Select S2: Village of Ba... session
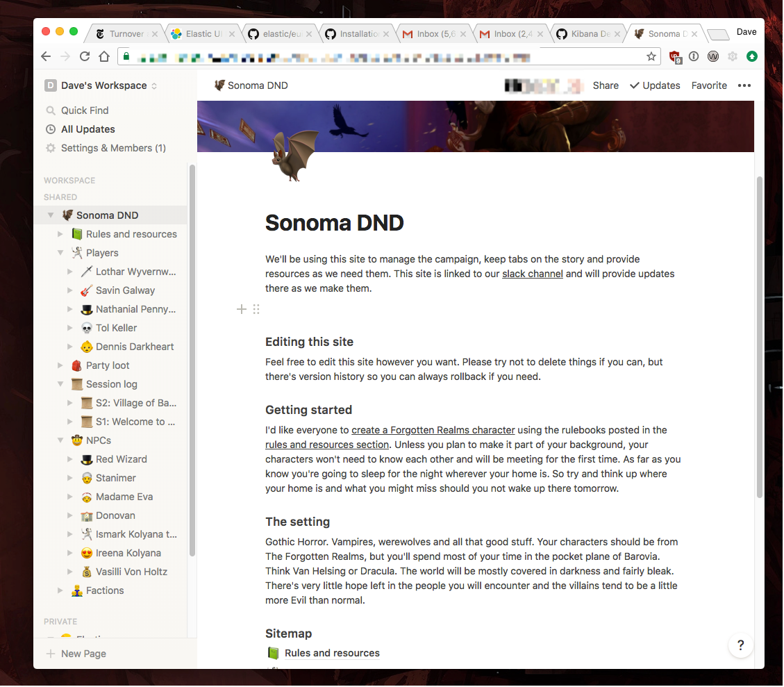The image size is (784, 687). click(135, 403)
